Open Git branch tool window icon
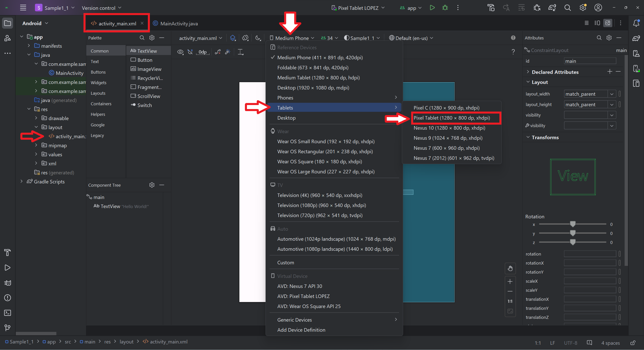This screenshot has width=644, height=350. click(x=8, y=328)
